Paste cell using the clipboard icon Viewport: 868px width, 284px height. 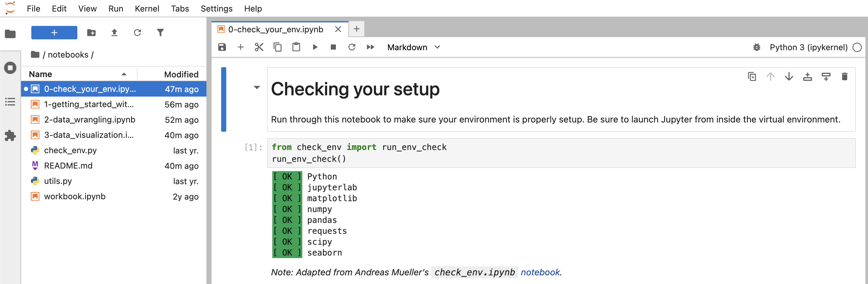(296, 47)
